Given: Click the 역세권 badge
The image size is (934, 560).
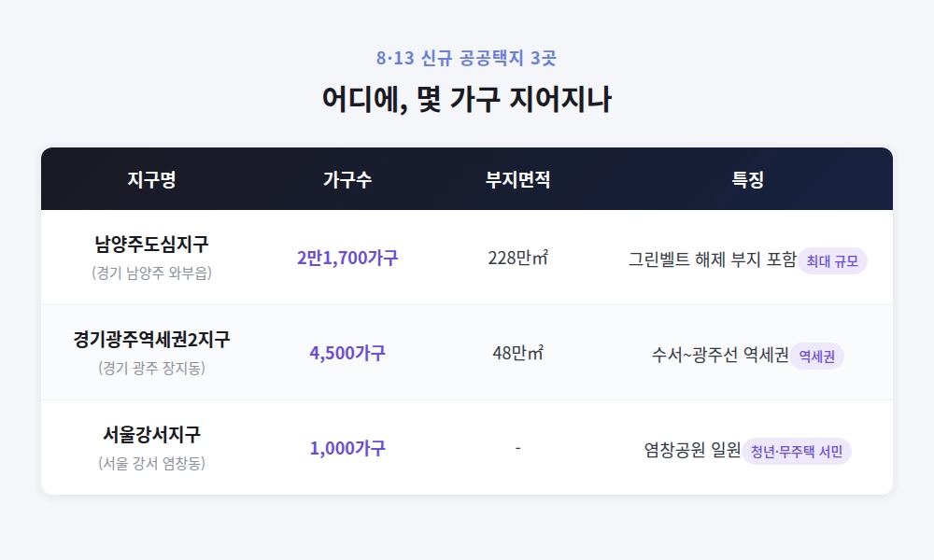Looking at the screenshot, I should point(816,356).
